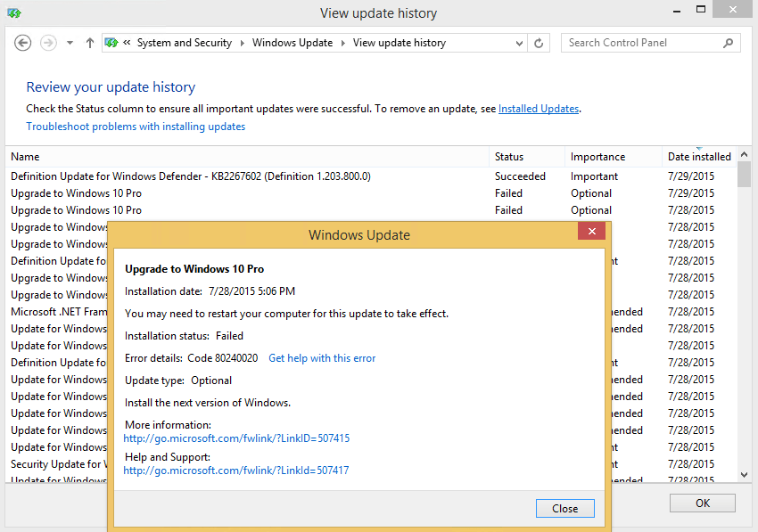The height and width of the screenshot is (532, 758).
Task: Expand the breadcrumb overflow chevrons
Action: 127,43
